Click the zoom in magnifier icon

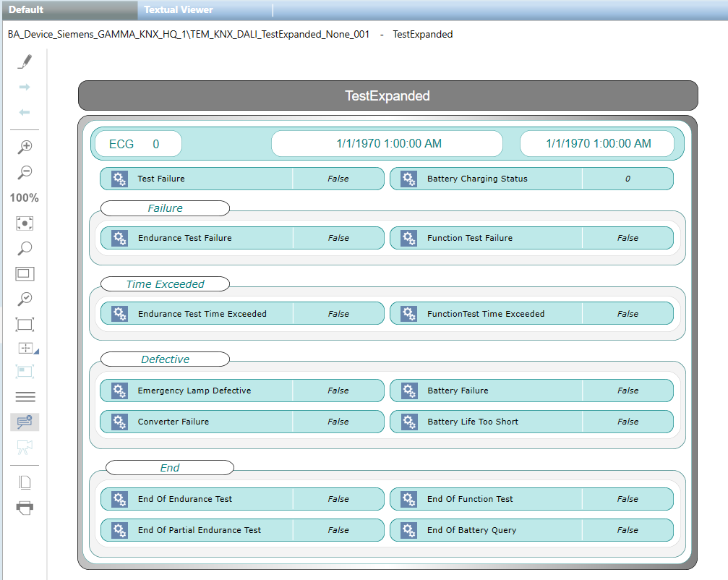click(25, 147)
